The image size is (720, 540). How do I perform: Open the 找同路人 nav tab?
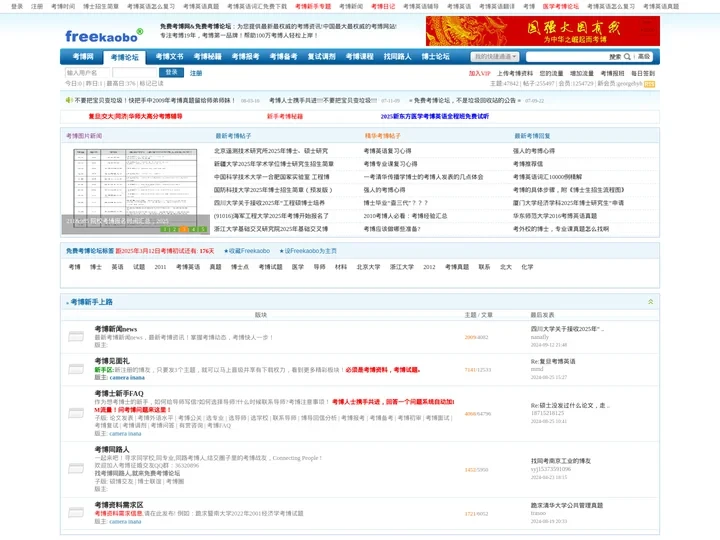point(398,56)
